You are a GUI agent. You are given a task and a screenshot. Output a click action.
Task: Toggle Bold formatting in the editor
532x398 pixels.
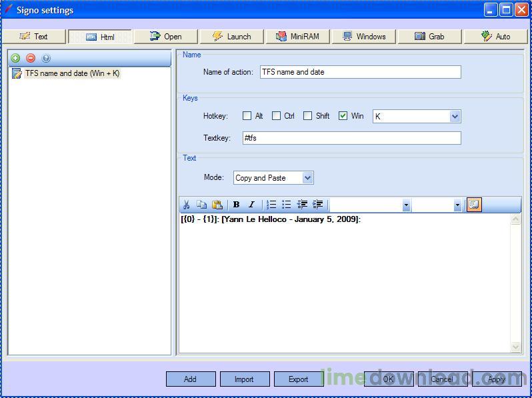click(x=237, y=205)
